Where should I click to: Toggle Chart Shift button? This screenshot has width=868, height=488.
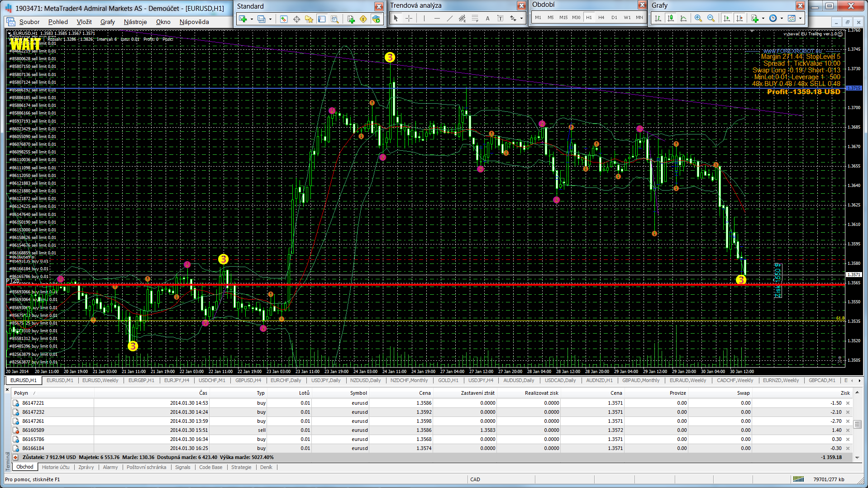pos(739,18)
